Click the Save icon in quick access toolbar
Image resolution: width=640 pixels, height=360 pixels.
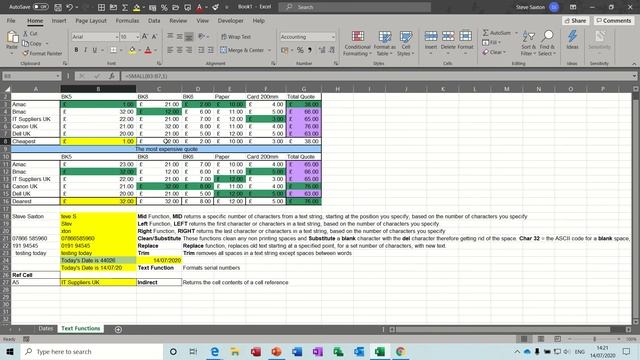click(58, 7)
